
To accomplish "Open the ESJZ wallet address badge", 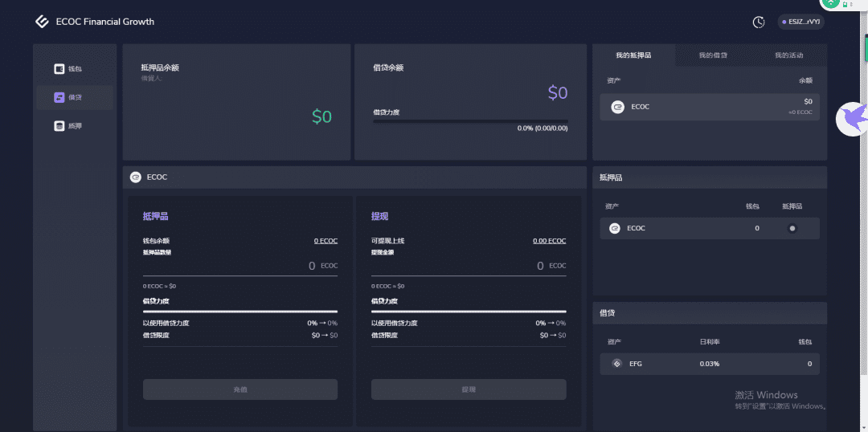I will pyautogui.click(x=800, y=22).
